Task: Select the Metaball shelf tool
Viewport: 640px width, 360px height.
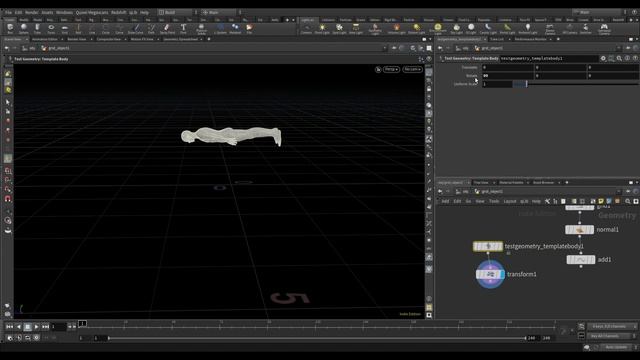Action: coord(235,29)
